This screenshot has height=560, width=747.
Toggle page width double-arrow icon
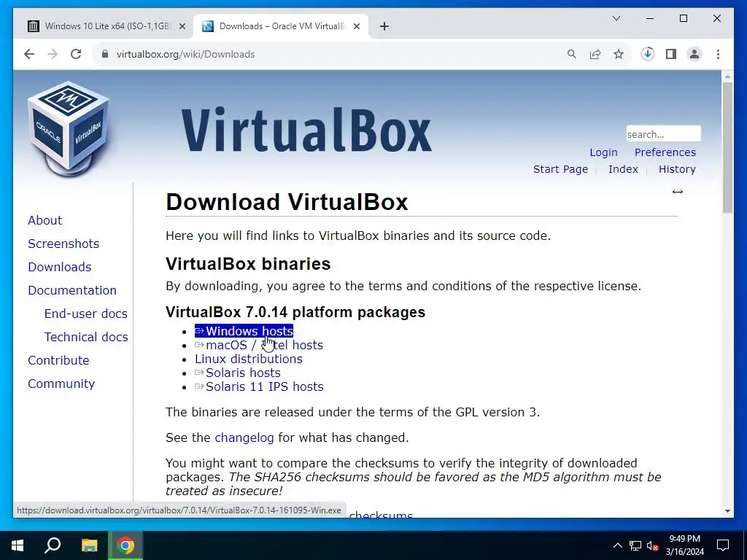(678, 192)
